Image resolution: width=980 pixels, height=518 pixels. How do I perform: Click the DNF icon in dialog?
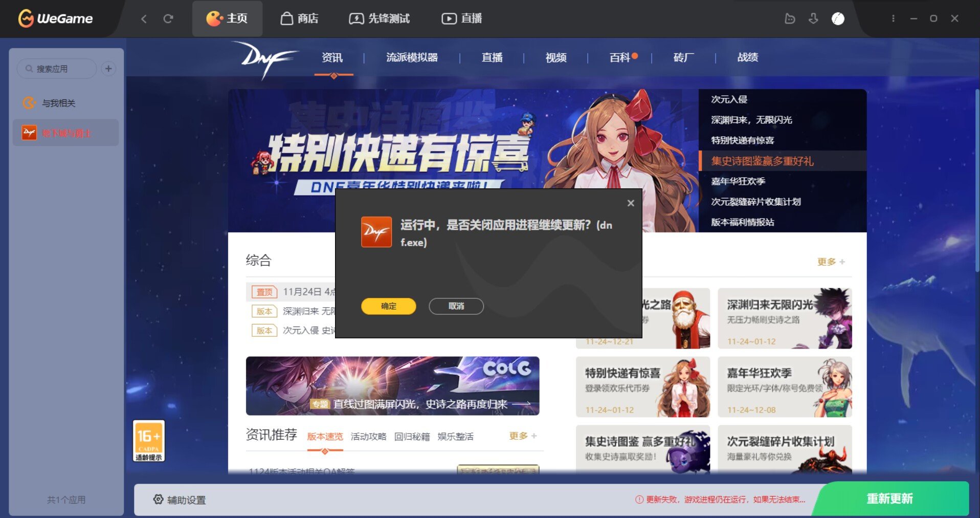click(376, 232)
